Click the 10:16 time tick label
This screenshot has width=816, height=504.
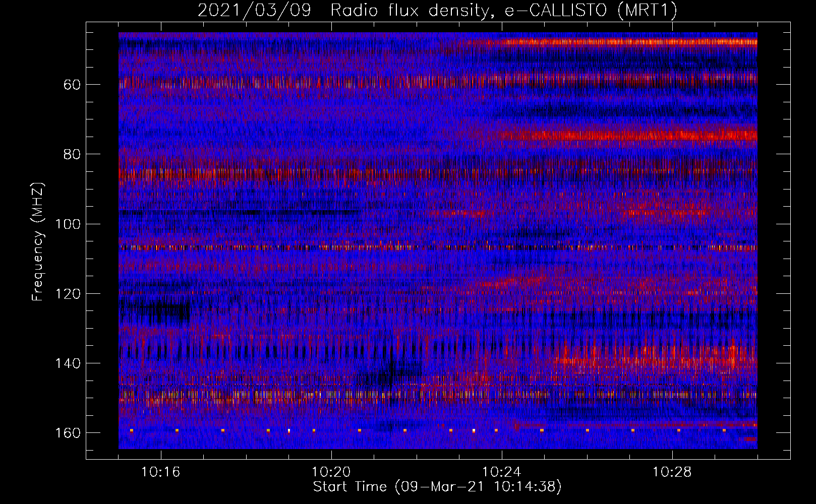(x=160, y=472)
